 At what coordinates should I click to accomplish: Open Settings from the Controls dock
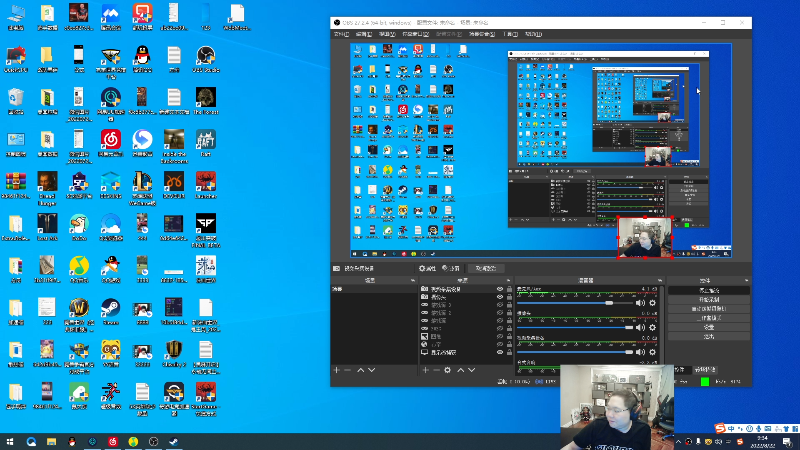coord(709,327)
